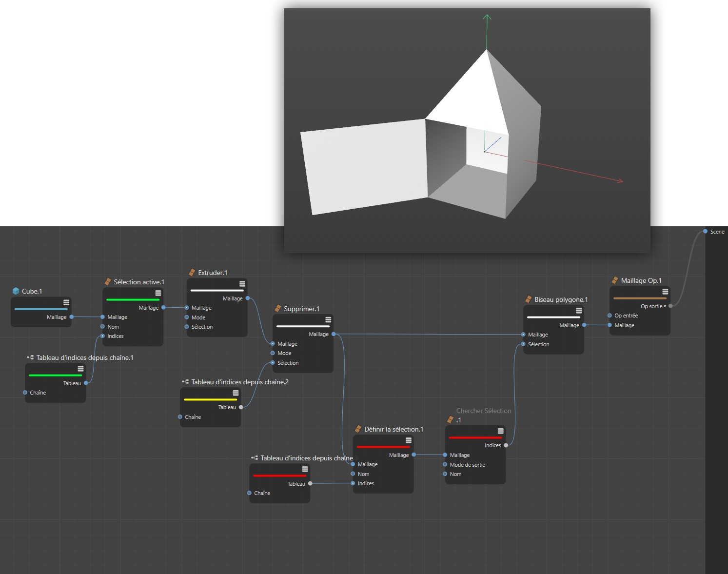The height and width of the screenshot is (574, 728).
Task: Collapse Extruder.1 node using its menu icon
Action: 242,284
